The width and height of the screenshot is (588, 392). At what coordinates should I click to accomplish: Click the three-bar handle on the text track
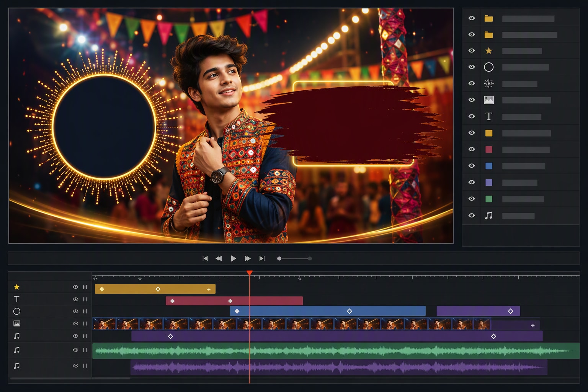85,299
